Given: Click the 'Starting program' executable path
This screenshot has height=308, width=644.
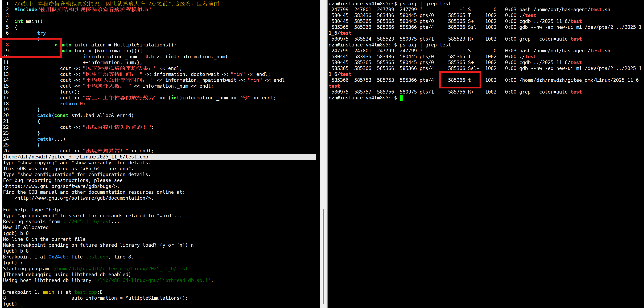Looking at the screenshot, I should (x=121, y=269).
